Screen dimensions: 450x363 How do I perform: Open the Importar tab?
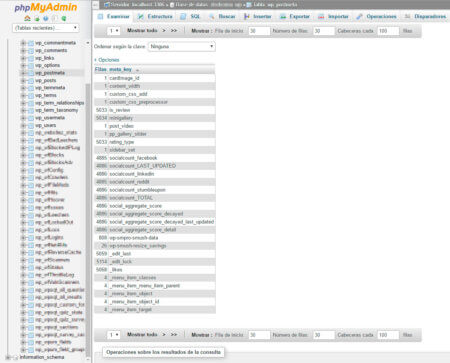tap(333, 16)
